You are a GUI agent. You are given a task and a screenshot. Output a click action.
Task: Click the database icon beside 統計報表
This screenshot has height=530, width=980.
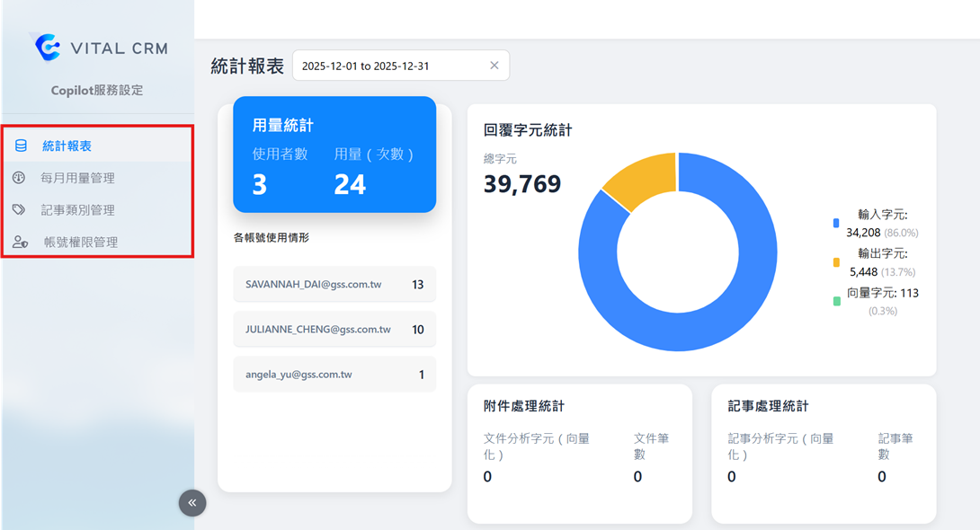21,146
